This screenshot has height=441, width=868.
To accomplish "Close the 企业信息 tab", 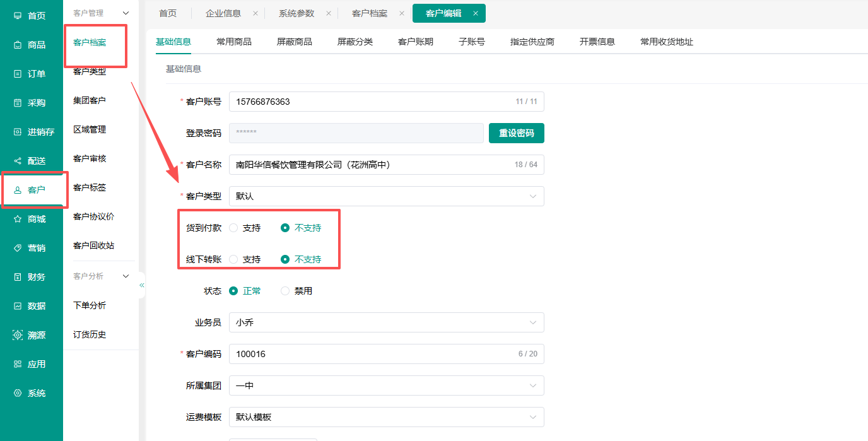I will 255,13.
